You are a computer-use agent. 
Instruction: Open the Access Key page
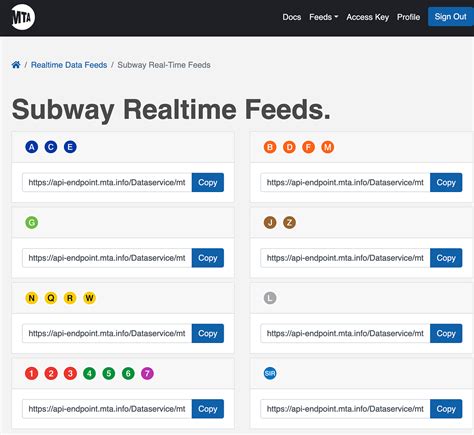367,17
